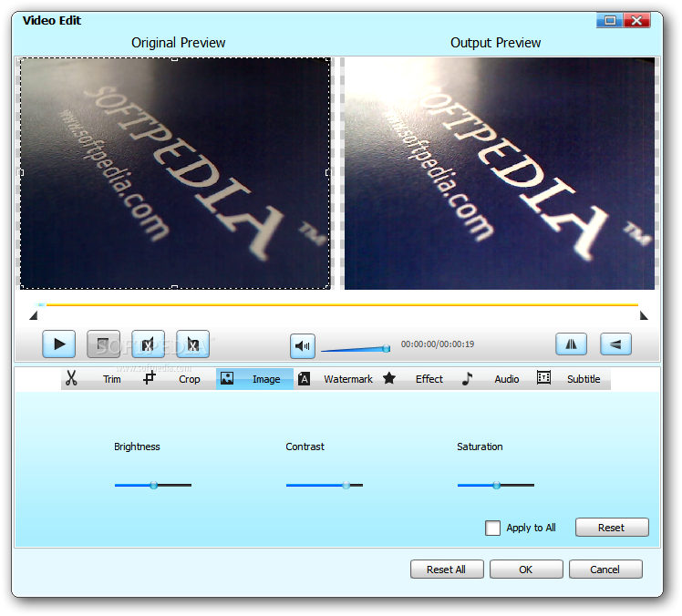
Task: Click the Saturation label
Action: pos(480,447)
